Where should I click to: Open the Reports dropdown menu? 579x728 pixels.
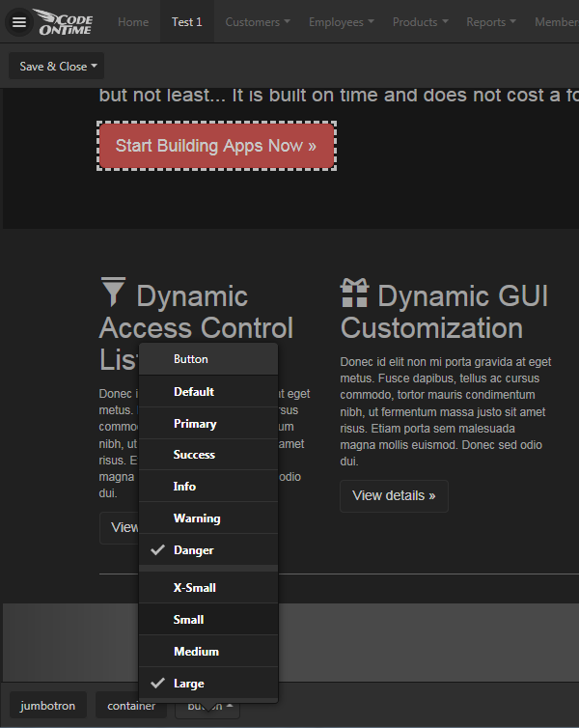tap(490, 22)
